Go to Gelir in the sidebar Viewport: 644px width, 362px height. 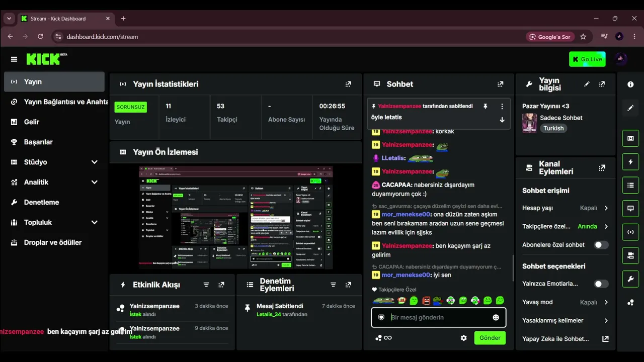(54, 122)
